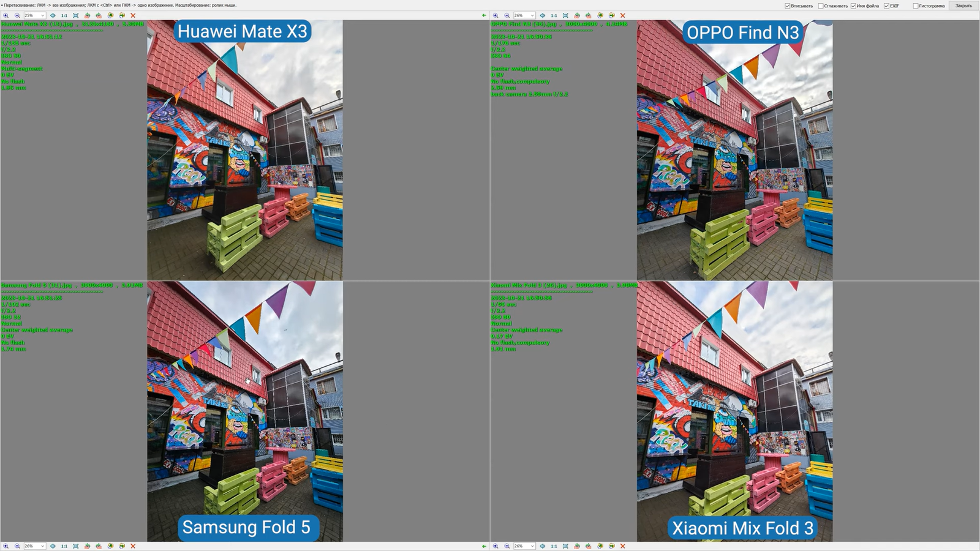Screen dimensions: 980x551
Task: Zoom in on the OPPO Find N3 image
Action: [x=496, y=15]
